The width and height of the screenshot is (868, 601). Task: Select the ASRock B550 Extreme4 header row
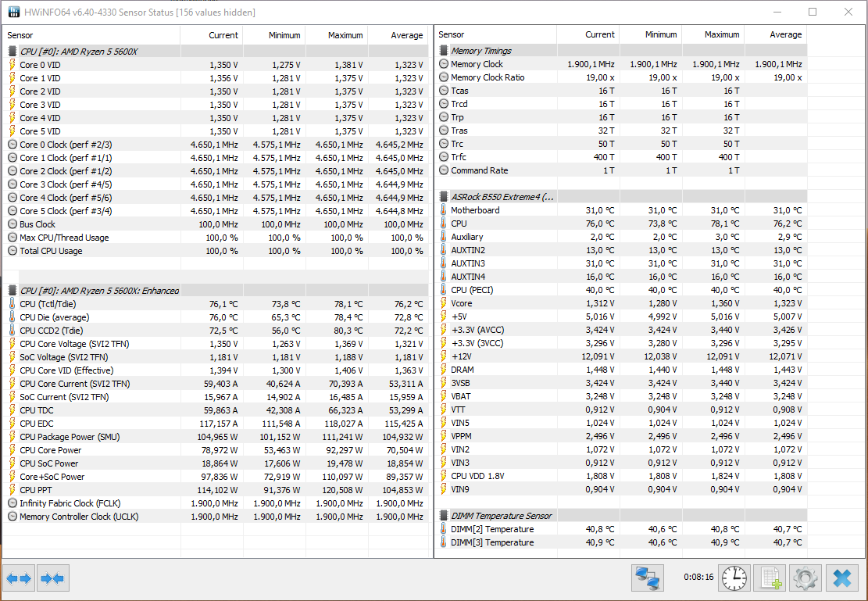click(x=620, y=197)
